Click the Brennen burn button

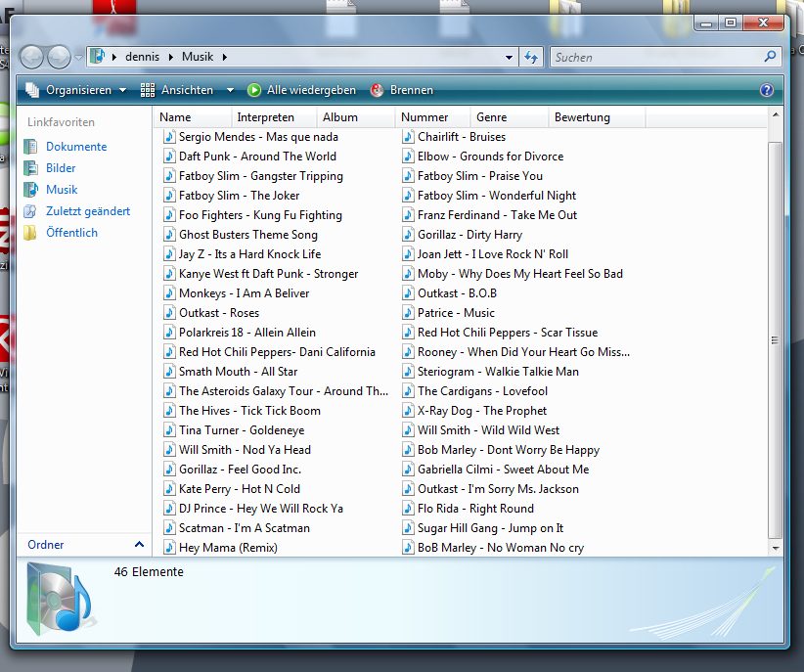tap(402, 90)
